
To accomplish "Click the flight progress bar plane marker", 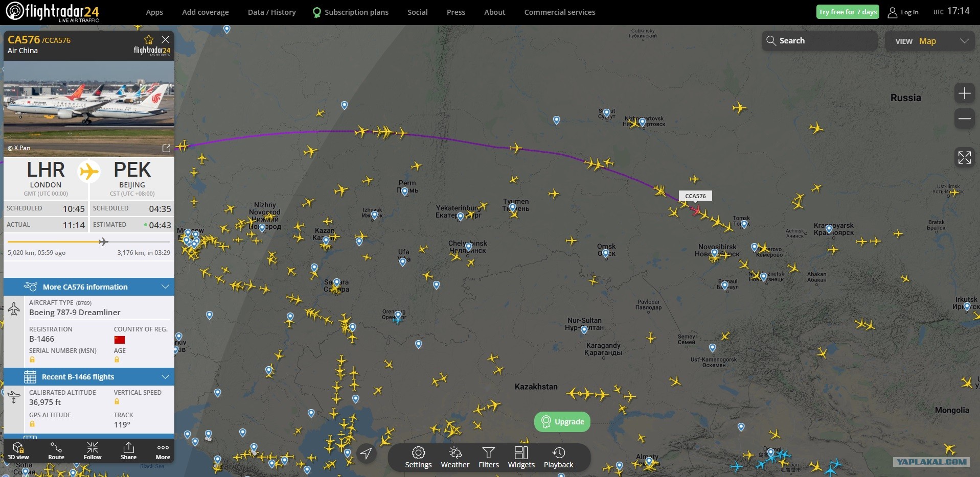I will tap(103, 242).
